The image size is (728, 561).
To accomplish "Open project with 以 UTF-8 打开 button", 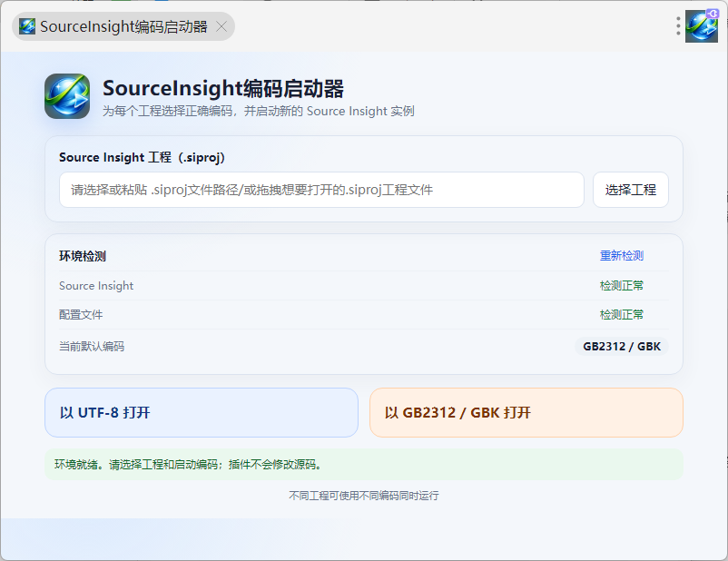I will pos(202,412).
